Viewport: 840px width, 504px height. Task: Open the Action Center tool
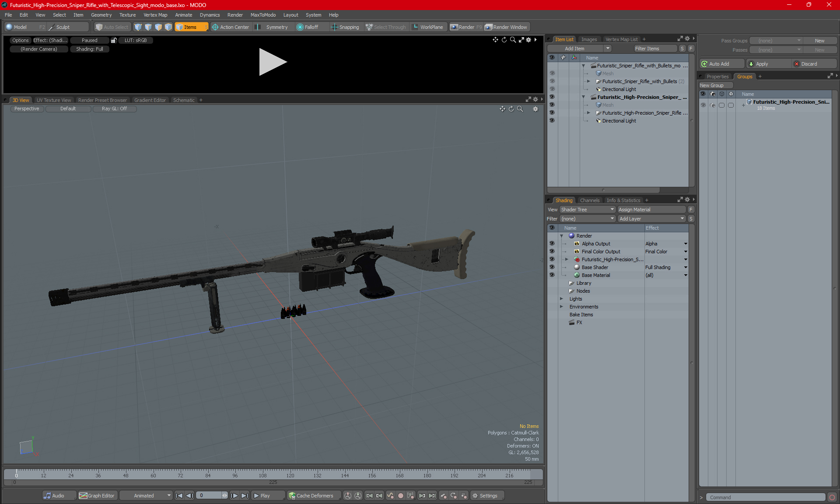point(231,27)
